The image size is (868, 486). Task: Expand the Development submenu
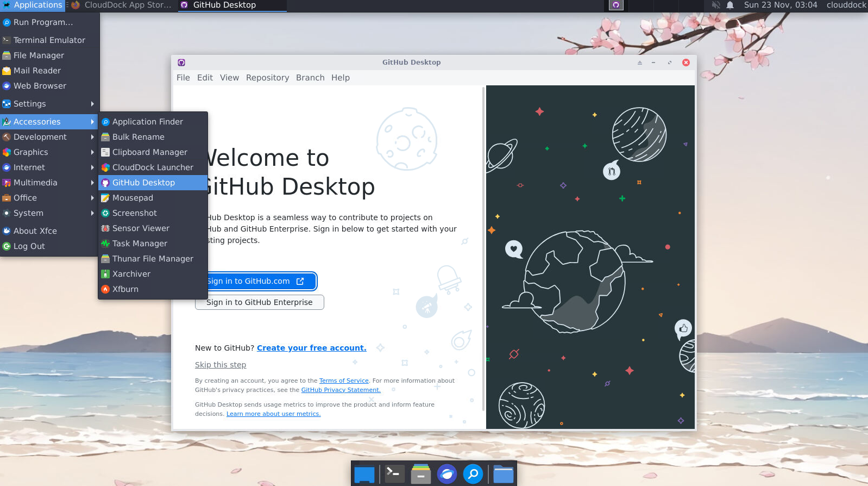[x=49, y=137]
